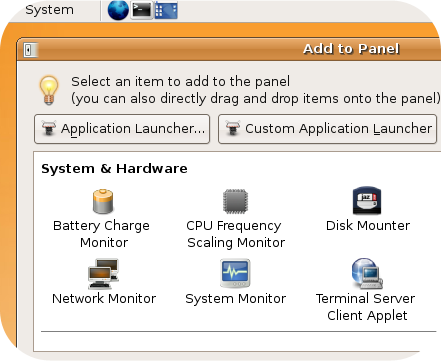Click the "System & Hardware" section heading
The image size is (441, 361).
(x=114, y=169)
